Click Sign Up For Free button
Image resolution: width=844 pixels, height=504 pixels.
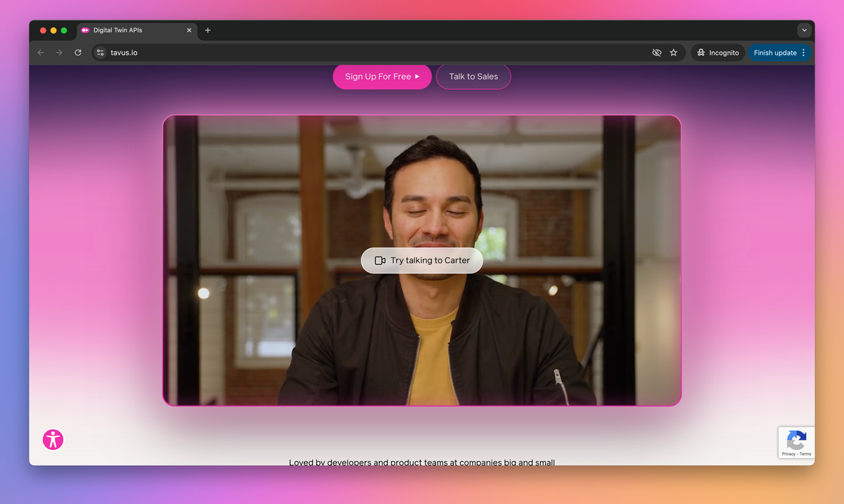point(382,77)
